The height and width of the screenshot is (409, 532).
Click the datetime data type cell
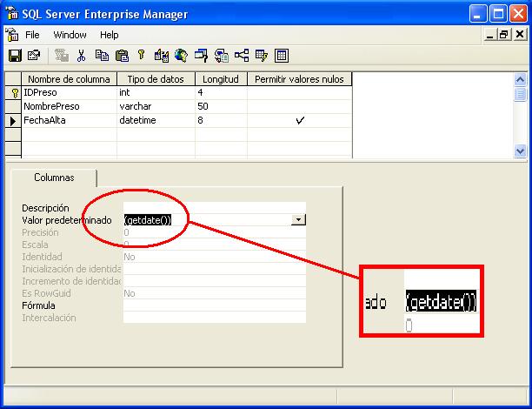(155, 121)
